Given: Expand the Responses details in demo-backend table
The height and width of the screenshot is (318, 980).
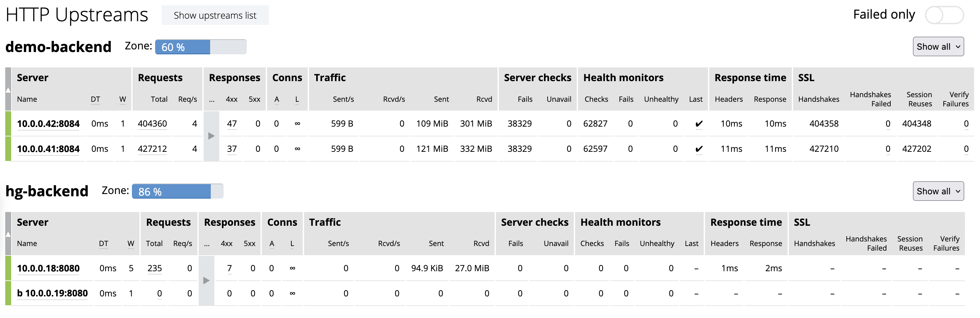Looking at the screenshot, I should (x=211, y=136).
